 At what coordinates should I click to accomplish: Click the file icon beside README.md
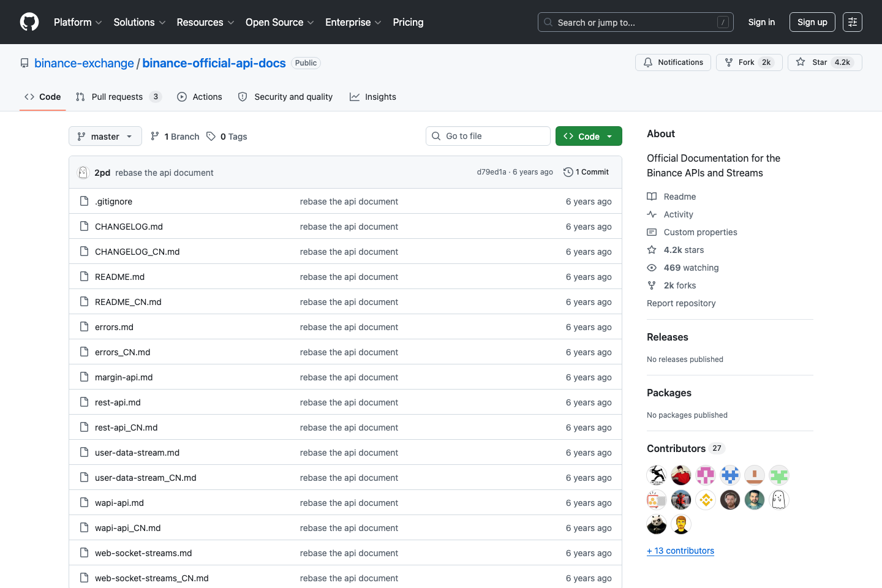click(84, 276)
